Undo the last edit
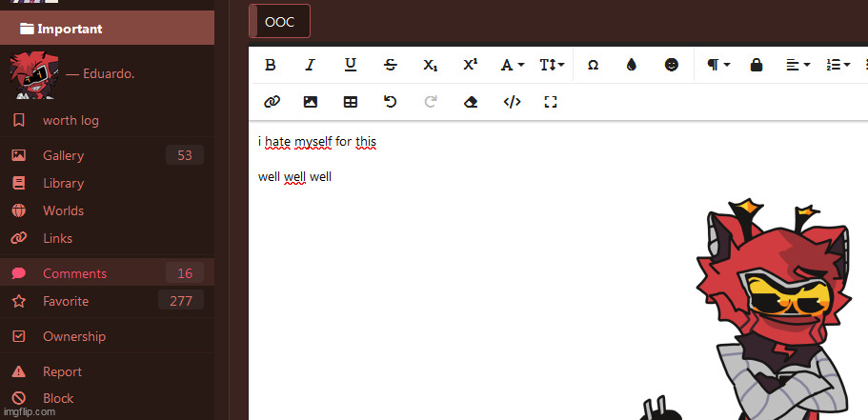This screenshot has height=420, width=868. (390, 102)
